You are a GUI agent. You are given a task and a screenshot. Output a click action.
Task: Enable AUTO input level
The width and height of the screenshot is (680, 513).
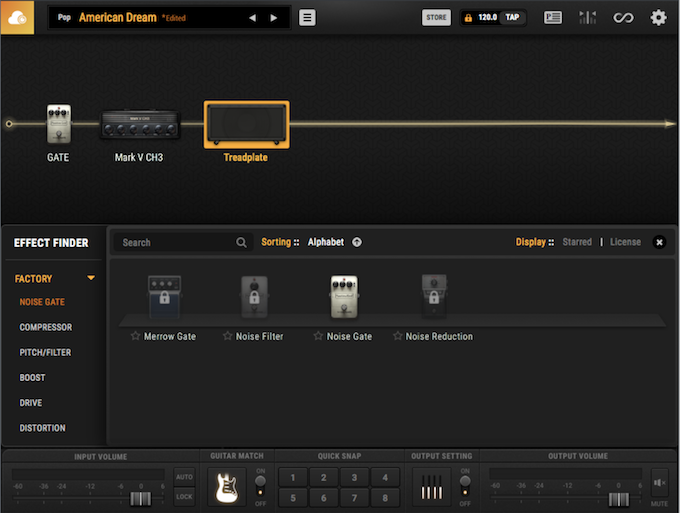coord(184,477)
